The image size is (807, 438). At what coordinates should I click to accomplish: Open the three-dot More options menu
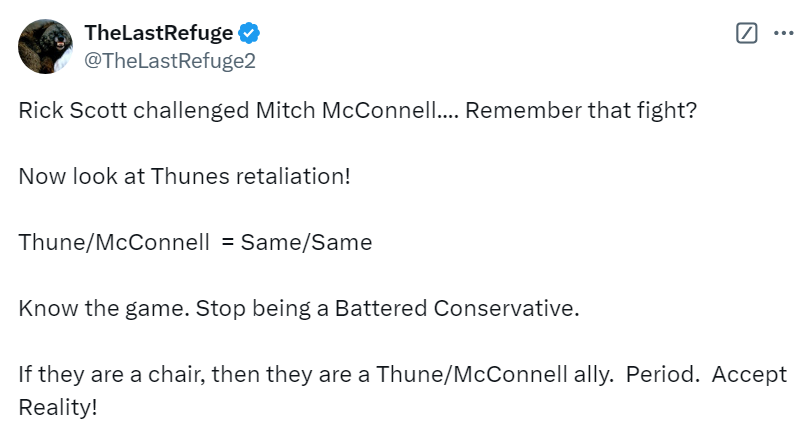[782, 33]
